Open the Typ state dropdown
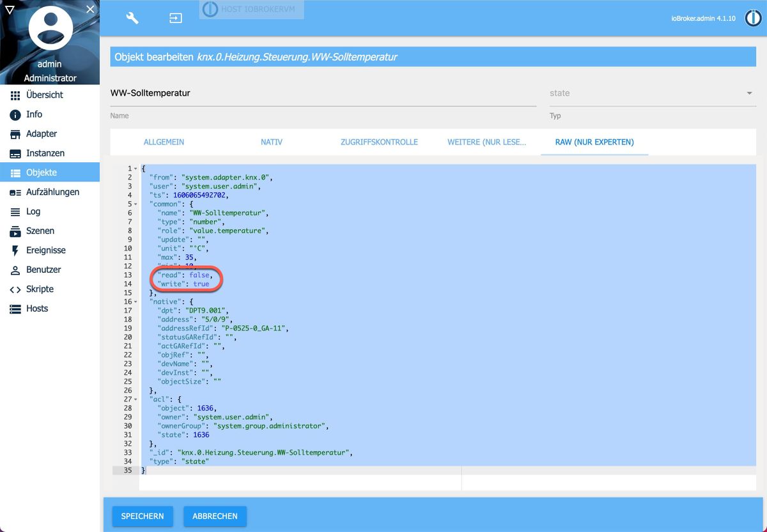Image resolution: width=767 pixels, height=532 pixels. pos(652,93)
